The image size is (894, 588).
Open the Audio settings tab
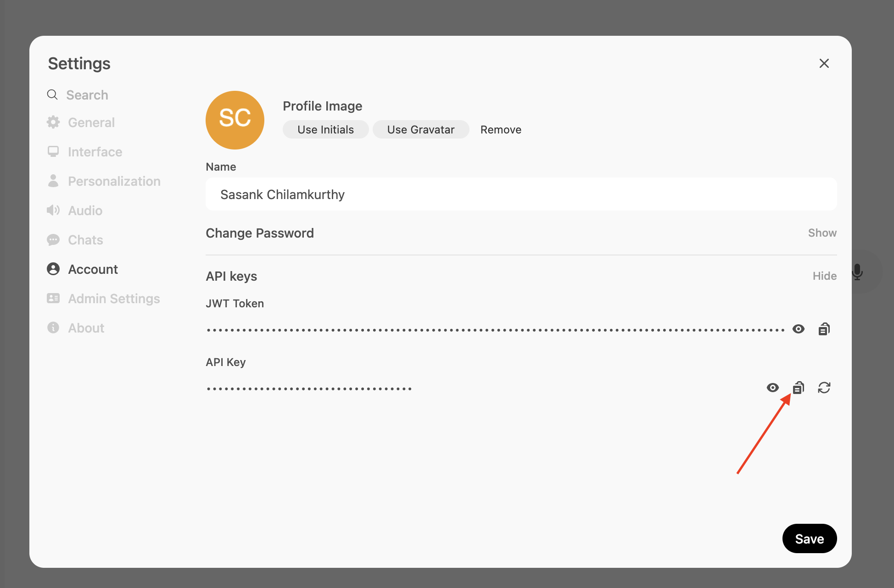pos(74,211)
